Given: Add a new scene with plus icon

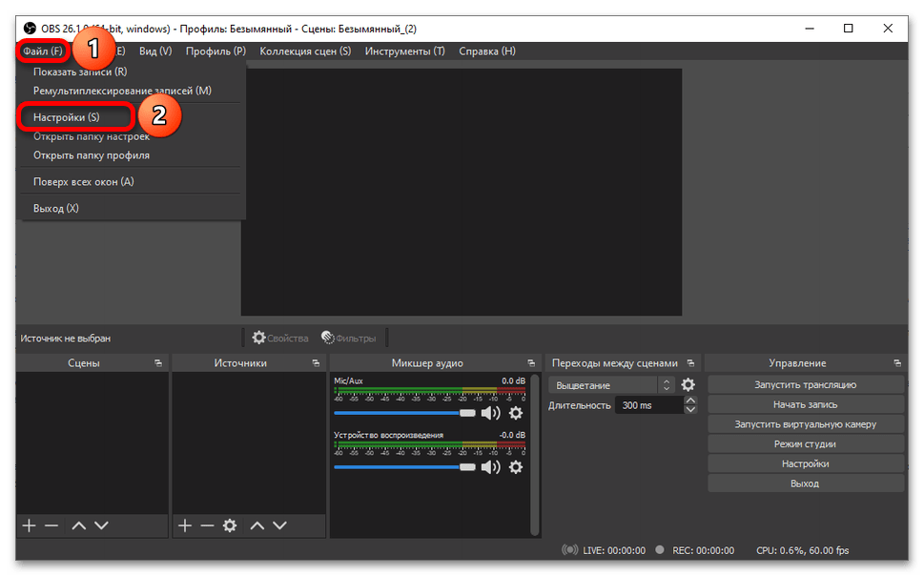Looking at the screenshot, I should click(x=29, y=525).
